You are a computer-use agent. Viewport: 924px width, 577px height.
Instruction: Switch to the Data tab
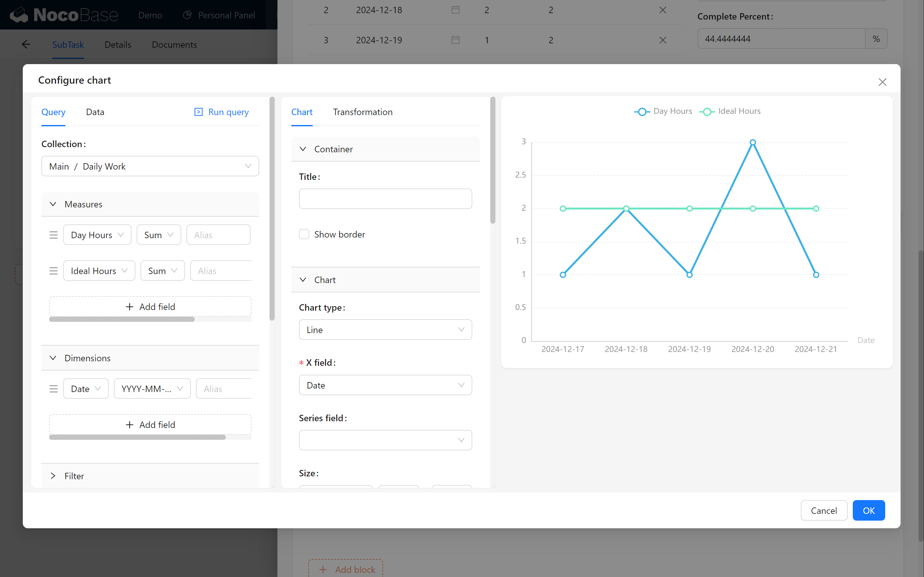(95, 112)
